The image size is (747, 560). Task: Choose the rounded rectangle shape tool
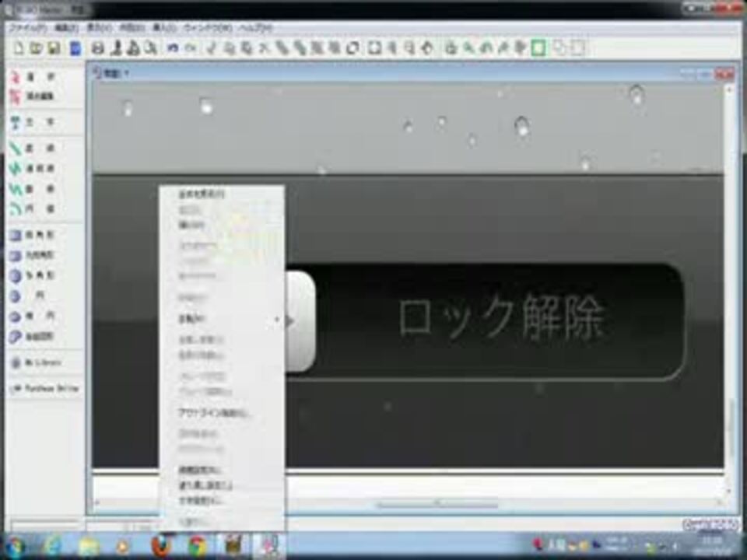click(33, 255)
